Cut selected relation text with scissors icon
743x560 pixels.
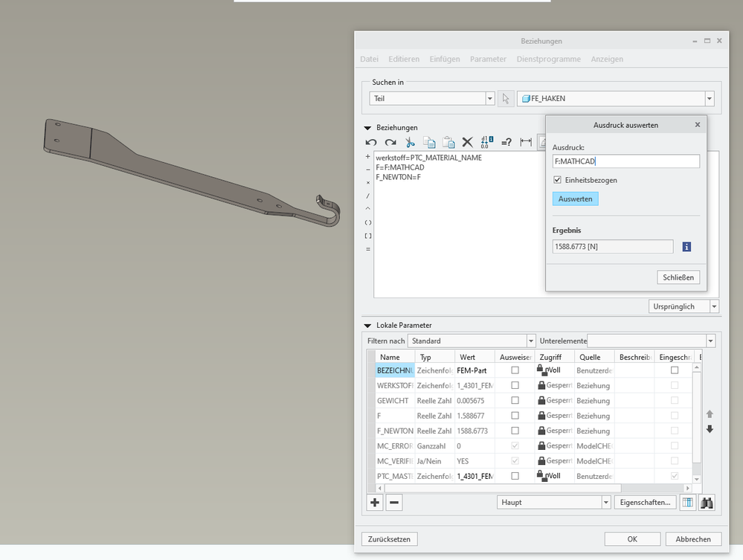tap(410, 142)
